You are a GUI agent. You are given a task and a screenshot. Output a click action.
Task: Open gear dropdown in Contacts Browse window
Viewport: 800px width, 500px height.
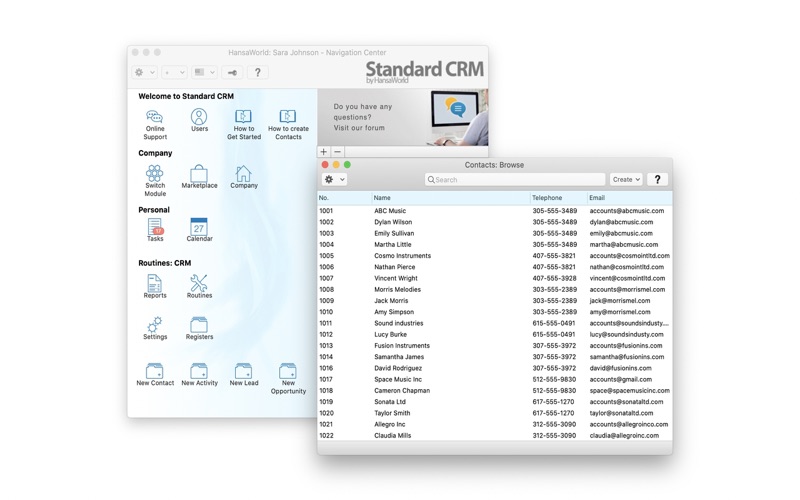[x=334, y=180]
